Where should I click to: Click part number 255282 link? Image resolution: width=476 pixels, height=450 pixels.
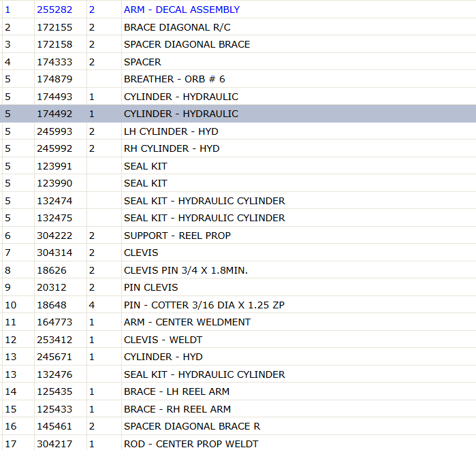pyautogui.click(x=54, y=10)
